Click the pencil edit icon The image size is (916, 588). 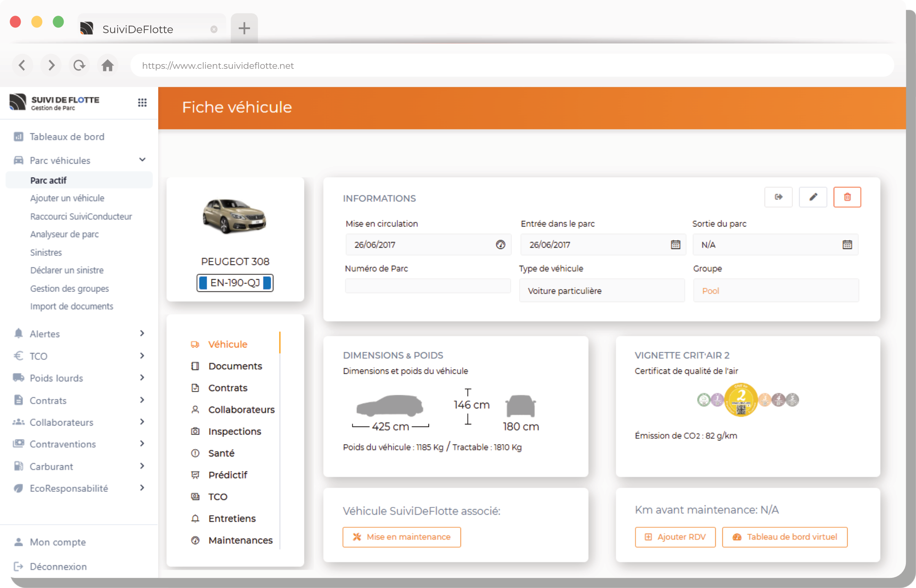(813, 197)
